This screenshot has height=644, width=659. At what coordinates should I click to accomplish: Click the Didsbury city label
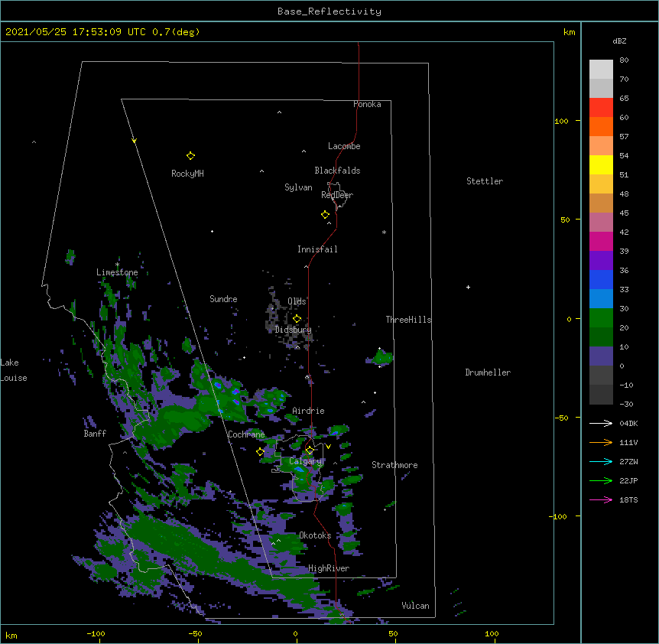(x=294, y=330)
